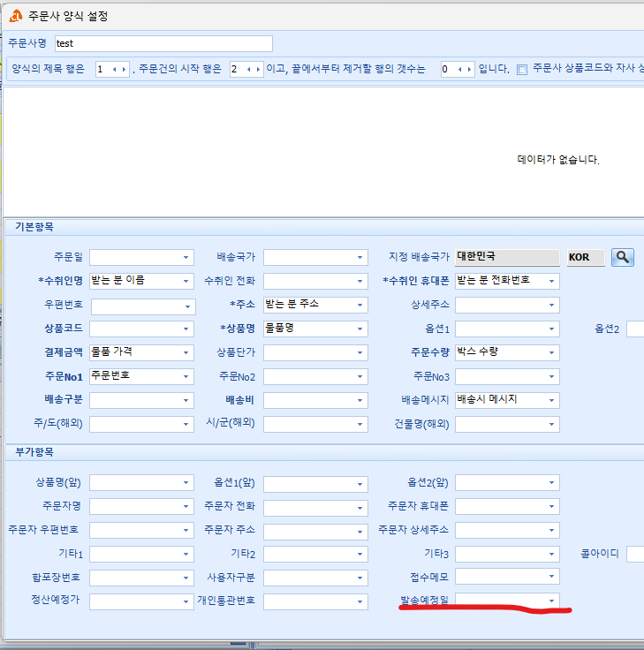Screen dimensions: 644x650
Task: Open the 결제금액 dropdown showing 물품 가격
Action: (x=186, y=352)
